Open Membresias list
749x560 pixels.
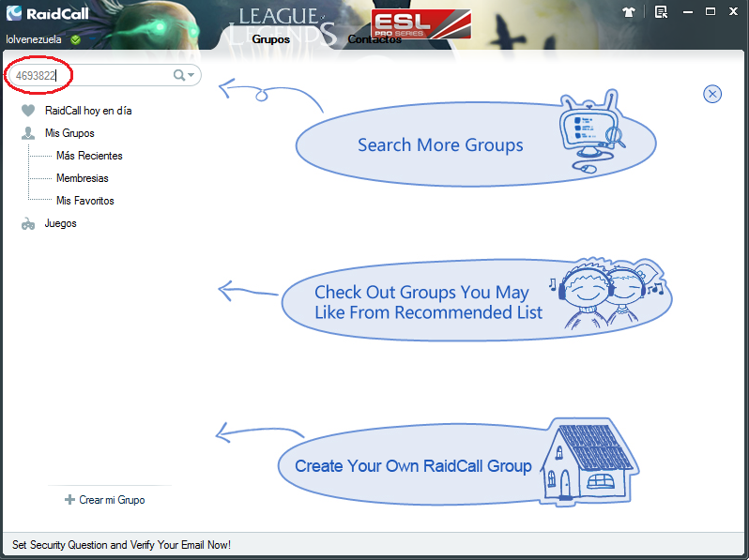pos(83,178)
